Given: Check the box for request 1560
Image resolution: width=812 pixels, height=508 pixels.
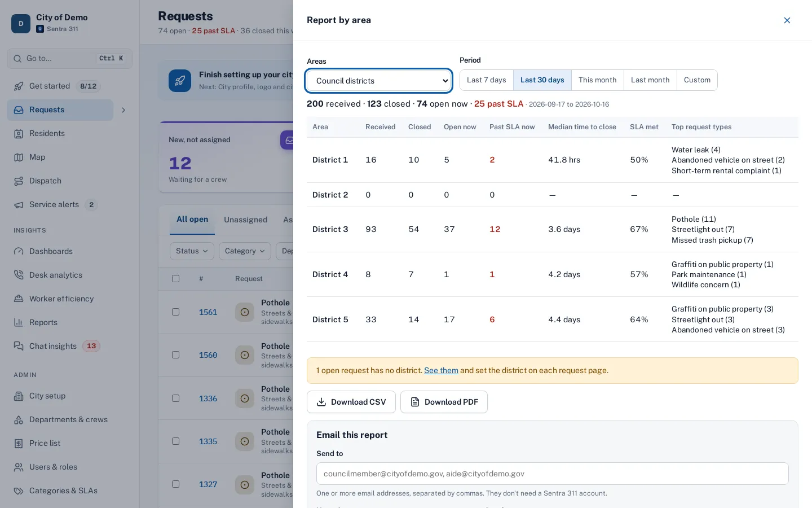Looking at the screenshot, I should click(x=175, y=354).
